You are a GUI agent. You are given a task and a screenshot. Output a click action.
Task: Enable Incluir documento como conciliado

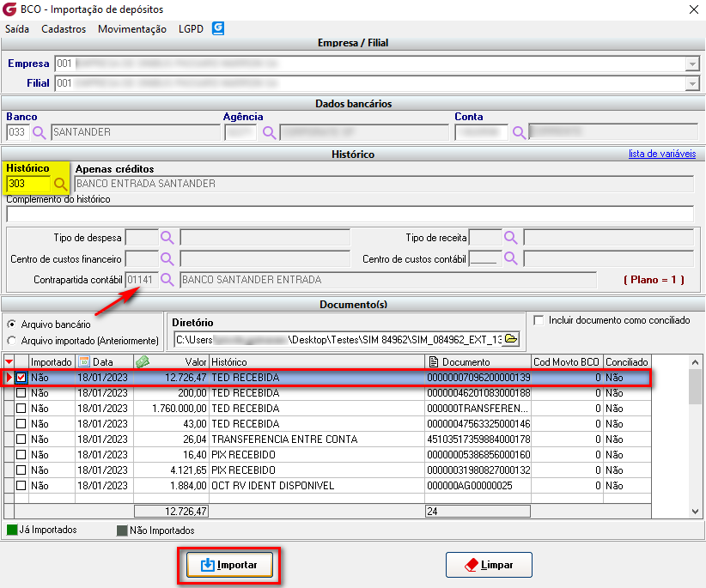coord(538,320)
